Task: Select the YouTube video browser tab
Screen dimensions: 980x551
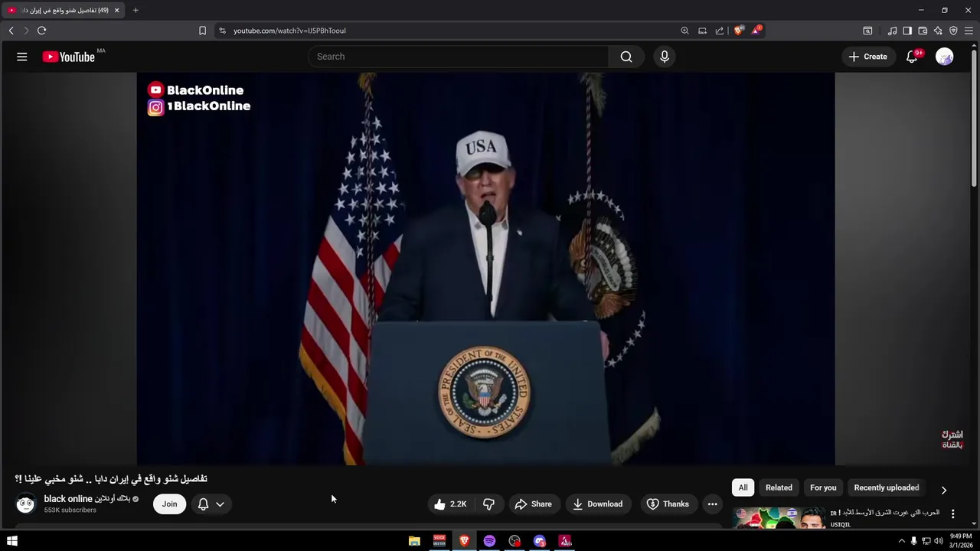Action: [64, 10]
